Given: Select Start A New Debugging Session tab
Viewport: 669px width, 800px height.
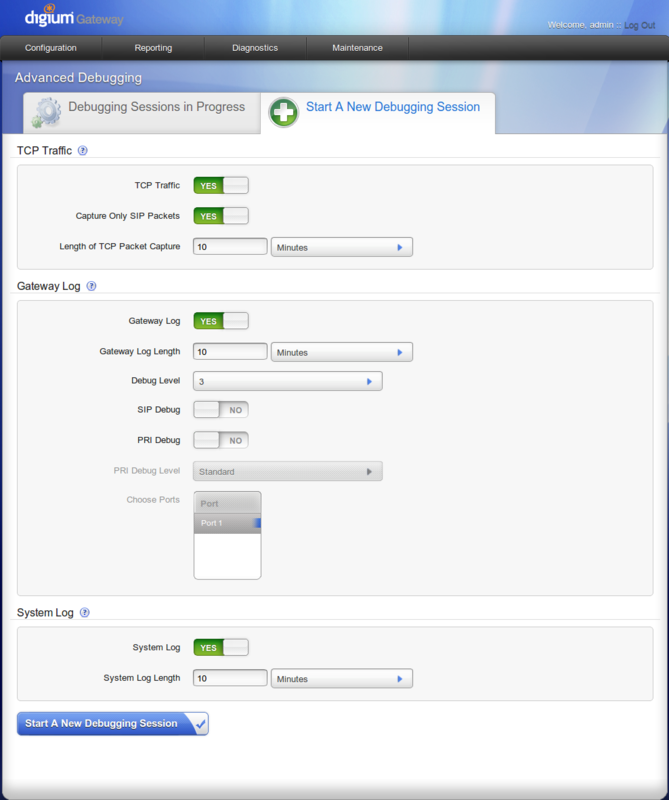Looking at the screenshot, I should click(378, 113).
